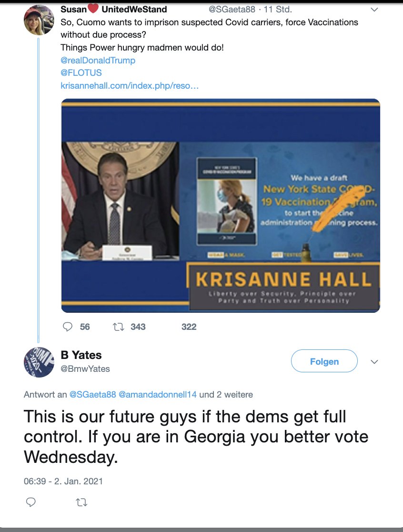Image resolution: width=403 pixels, height=532 pixels.
Task: Reply to B Yates's tweet
Action: click(31, 502)
